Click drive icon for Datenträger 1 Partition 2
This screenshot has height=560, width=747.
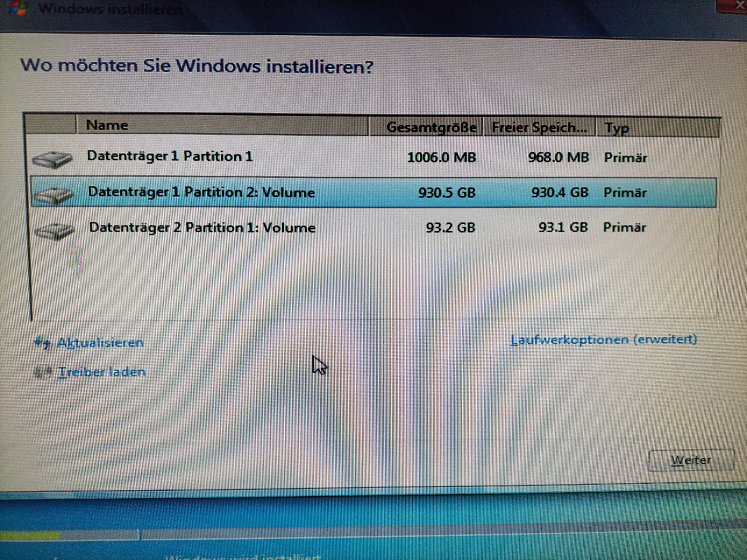[54, 195]
